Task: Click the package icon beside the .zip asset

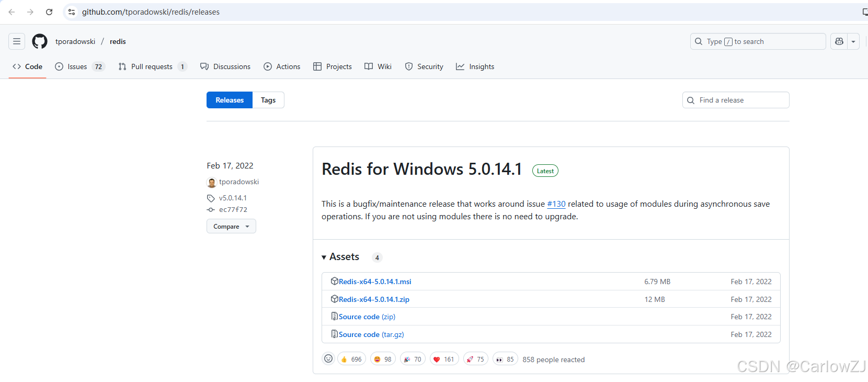Action: click(x=335, y=299)
